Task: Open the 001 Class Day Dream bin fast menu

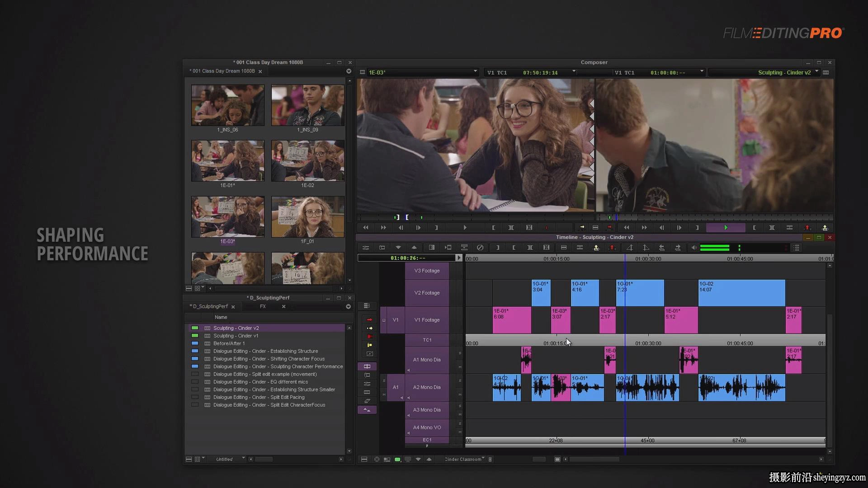Action: tap(349, 71)
